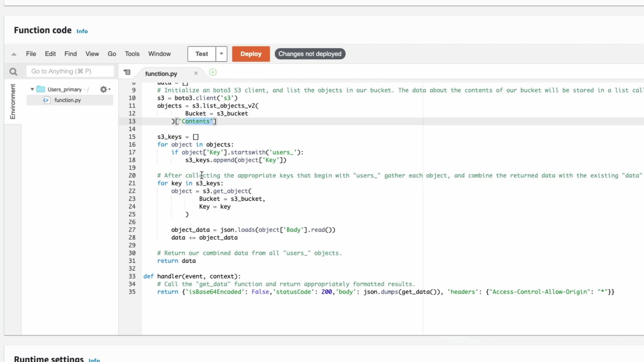Collapse the Users_primary folder tree
This screenshot has height=362, width=644.
click(x=32, y=89)
